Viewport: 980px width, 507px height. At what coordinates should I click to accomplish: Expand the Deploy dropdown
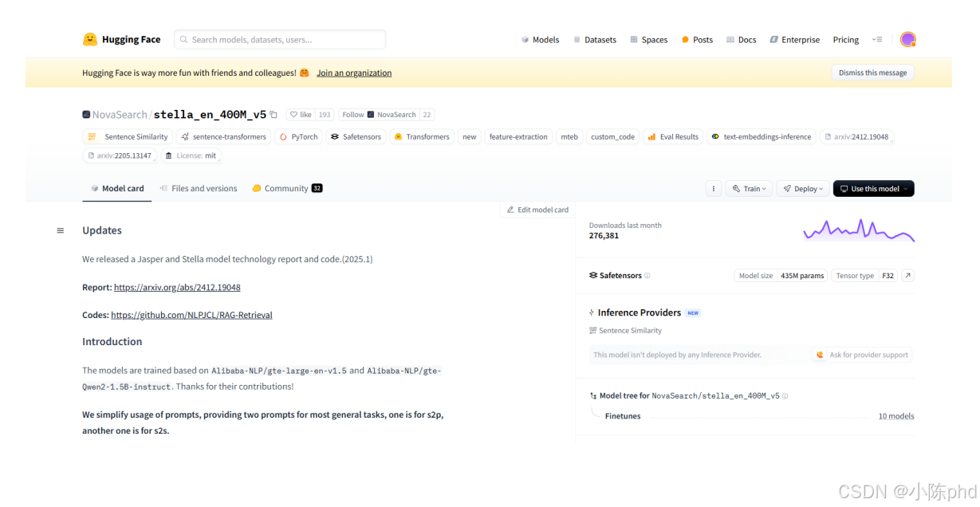click(803, 189)
